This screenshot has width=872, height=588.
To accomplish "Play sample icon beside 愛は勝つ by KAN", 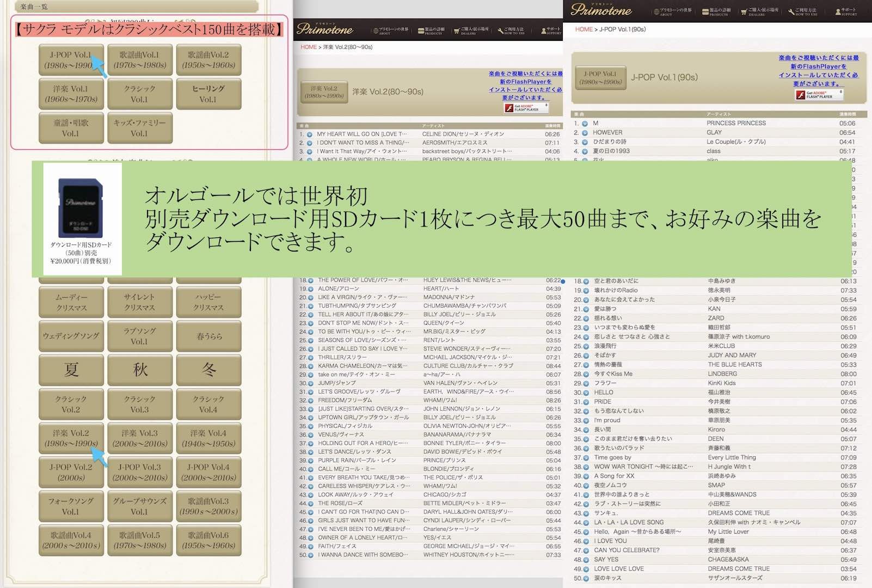I will click(586, 309).
